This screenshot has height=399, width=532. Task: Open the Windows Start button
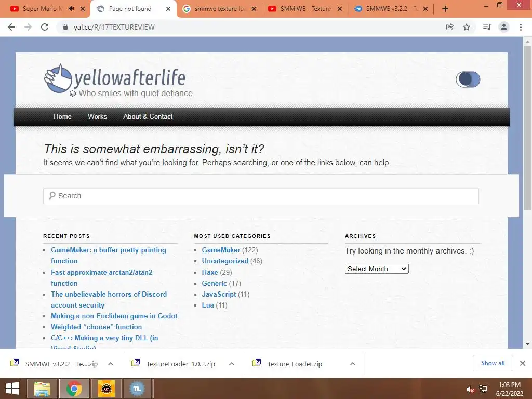(x=12, y=389)
